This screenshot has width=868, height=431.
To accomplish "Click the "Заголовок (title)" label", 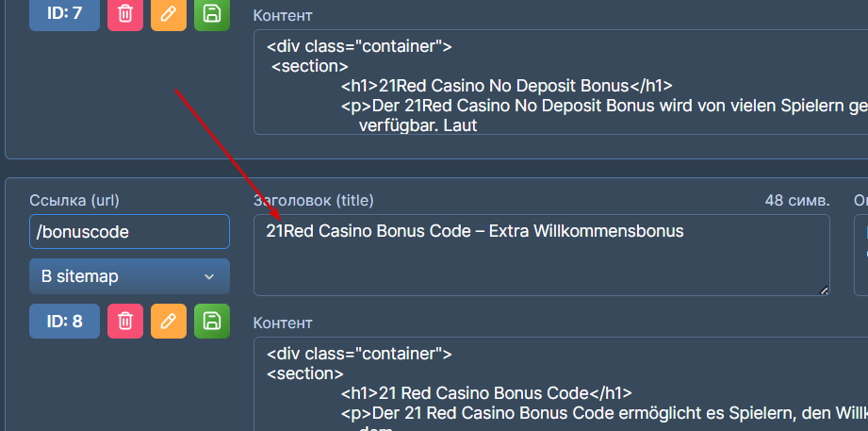I will [x=314, y=200].
